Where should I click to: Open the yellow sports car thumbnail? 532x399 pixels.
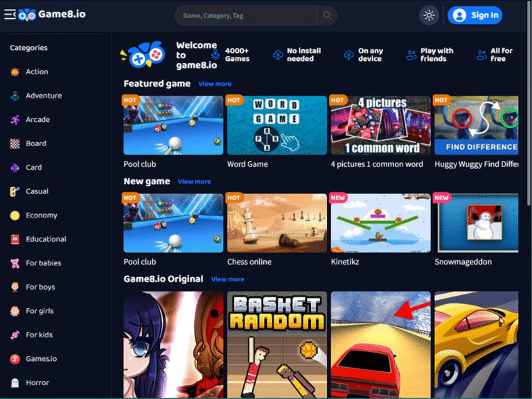pos(477,345)
